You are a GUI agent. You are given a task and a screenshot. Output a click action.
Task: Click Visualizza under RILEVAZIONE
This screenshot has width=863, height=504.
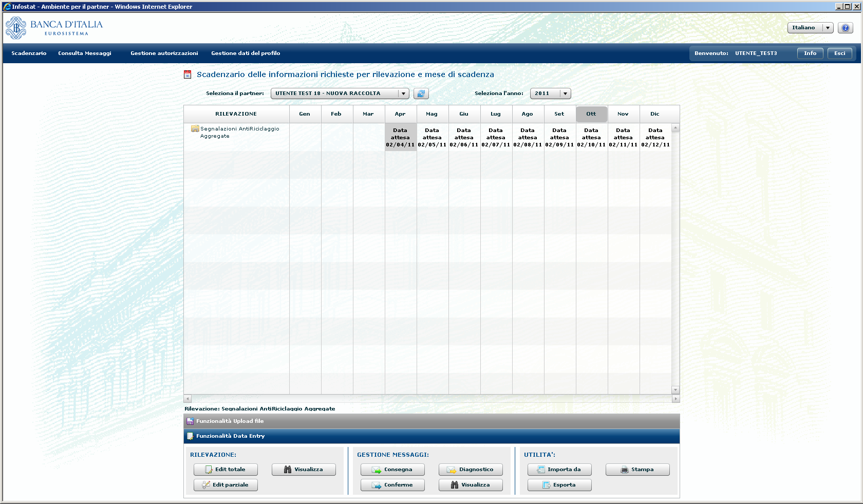coord(304,470)
